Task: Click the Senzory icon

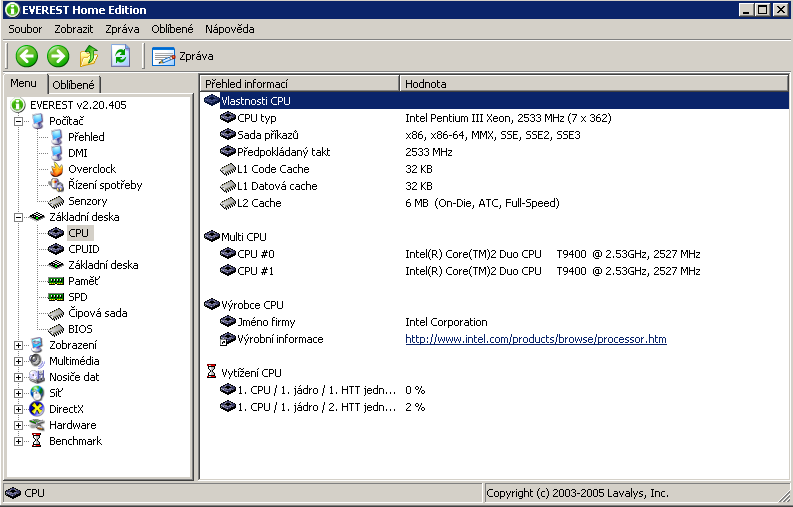Action: 56,201
